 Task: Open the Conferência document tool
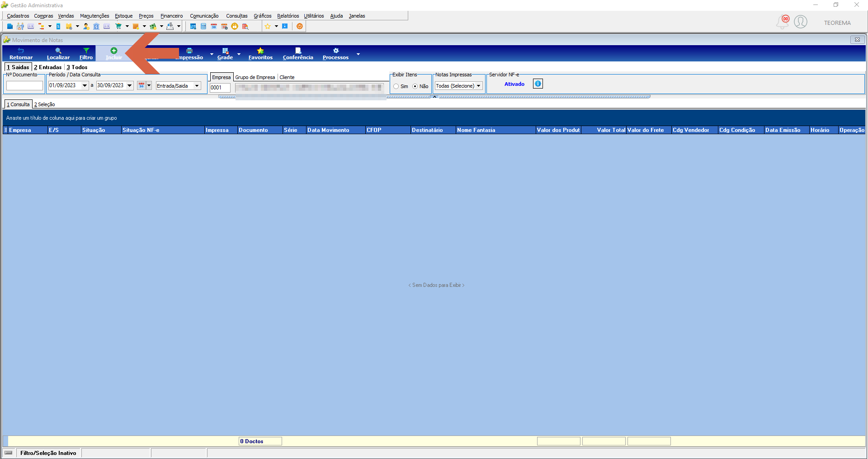tap(298, 53)
